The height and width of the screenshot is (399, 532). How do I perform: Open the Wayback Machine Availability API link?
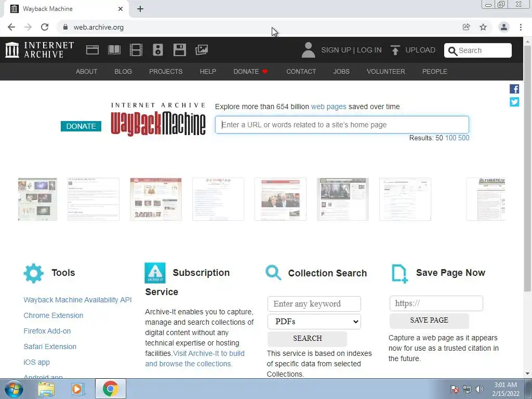click(x=77, y=300)
